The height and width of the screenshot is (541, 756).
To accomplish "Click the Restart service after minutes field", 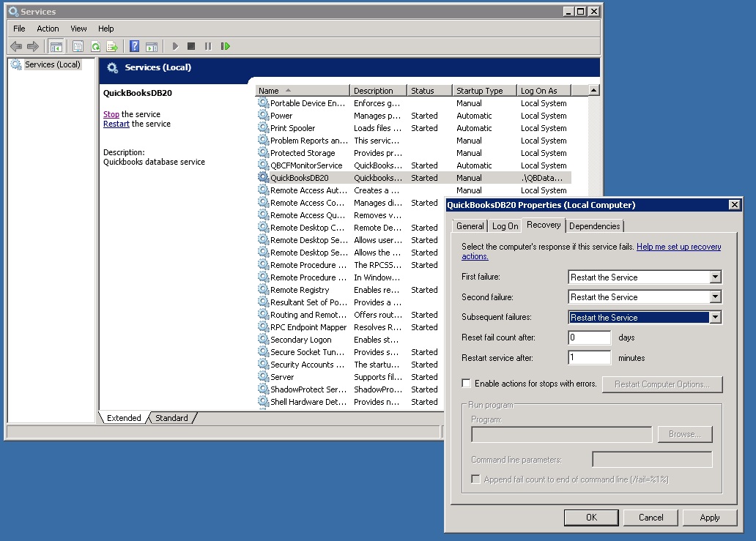I will [590, 357].
